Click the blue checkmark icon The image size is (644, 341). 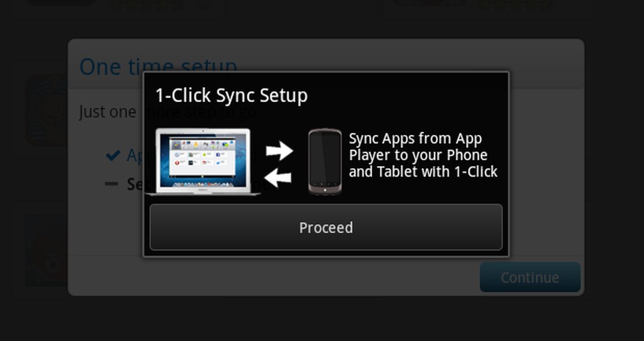point(113,155)
